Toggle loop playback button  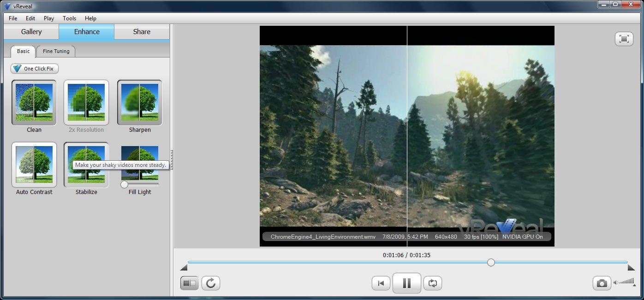433,283
